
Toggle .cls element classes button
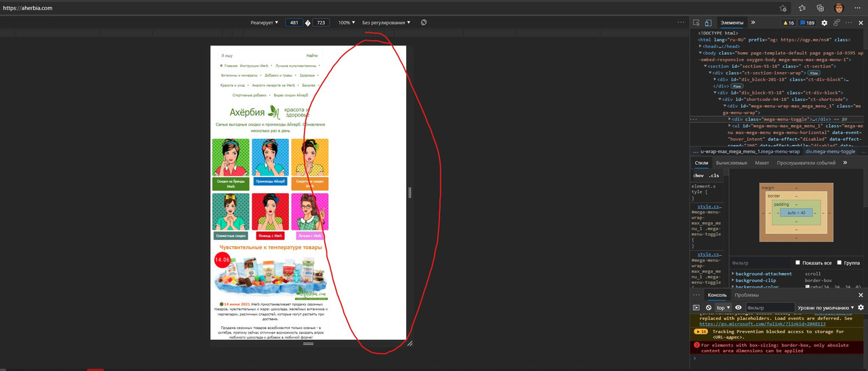713,176
